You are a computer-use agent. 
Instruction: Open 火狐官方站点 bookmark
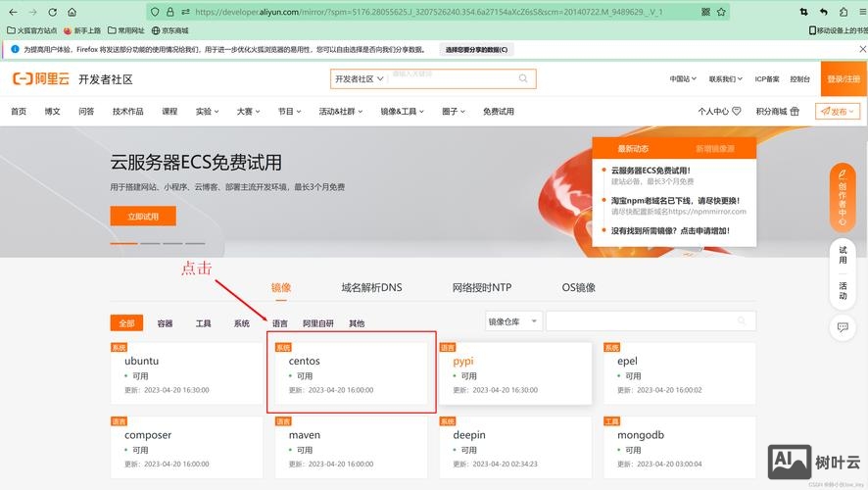(32, 30)
